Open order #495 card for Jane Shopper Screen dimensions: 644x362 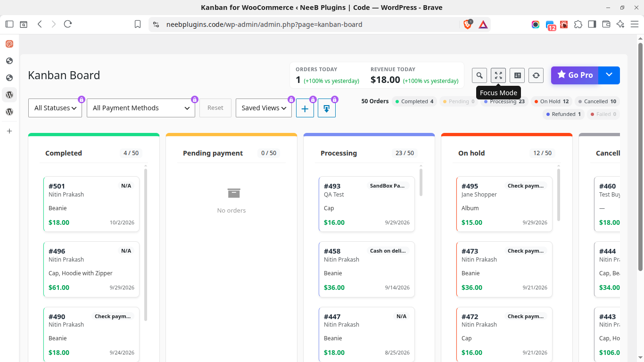504,204
